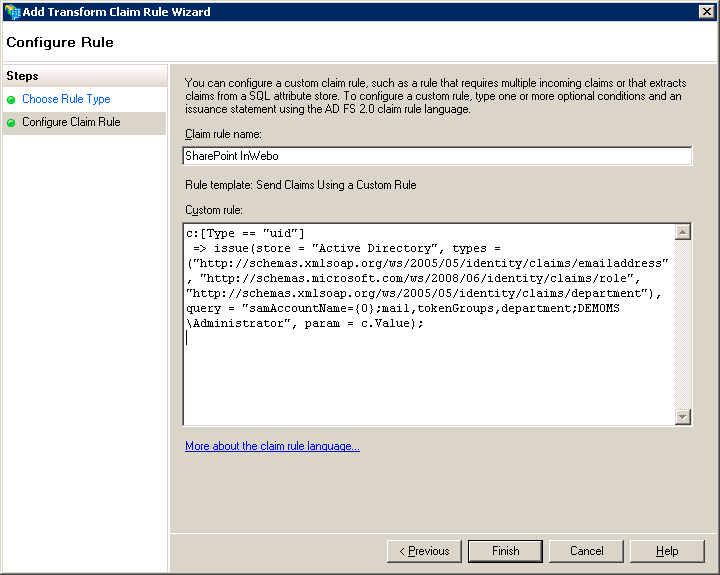
Task: Go to the Choose Rule Type step
Action: 66,100
